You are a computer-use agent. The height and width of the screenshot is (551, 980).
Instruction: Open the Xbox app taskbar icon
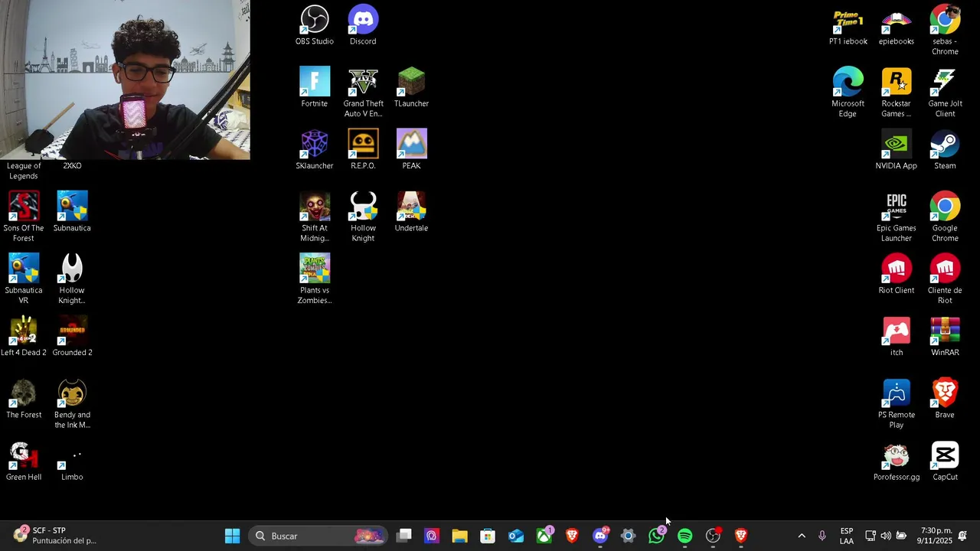[544, 536]
